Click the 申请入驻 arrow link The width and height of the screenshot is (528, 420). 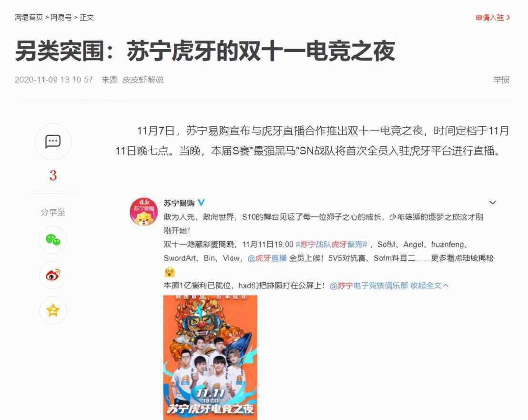[493, 18]
